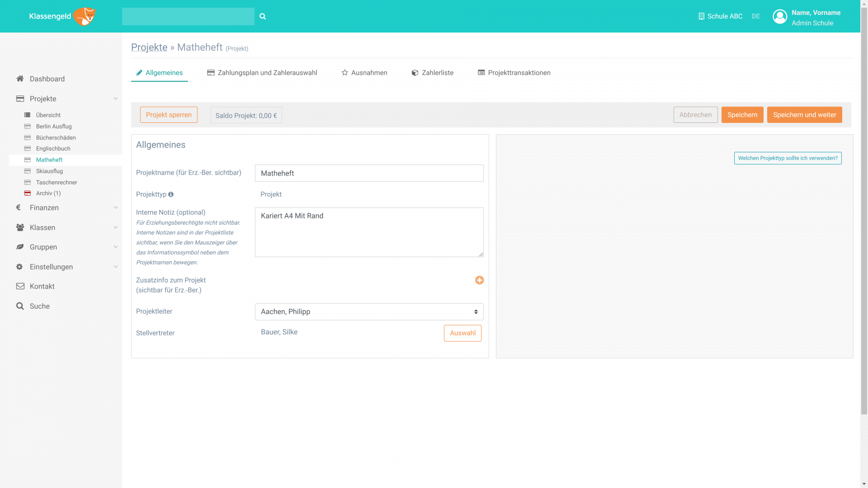The height and width of the screenshot is (488, 868).
Task: Open the Allgemeines tab
Action: [159, 73]
